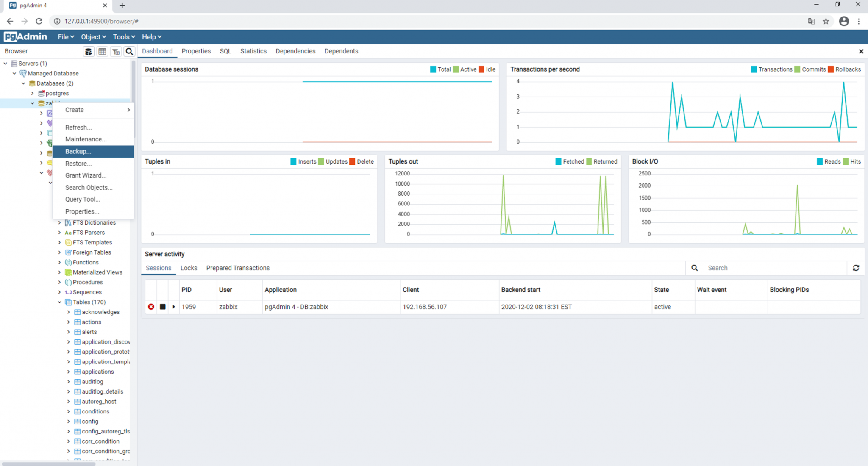
Task: Select Backup... in the context menu
Action: 78,151
